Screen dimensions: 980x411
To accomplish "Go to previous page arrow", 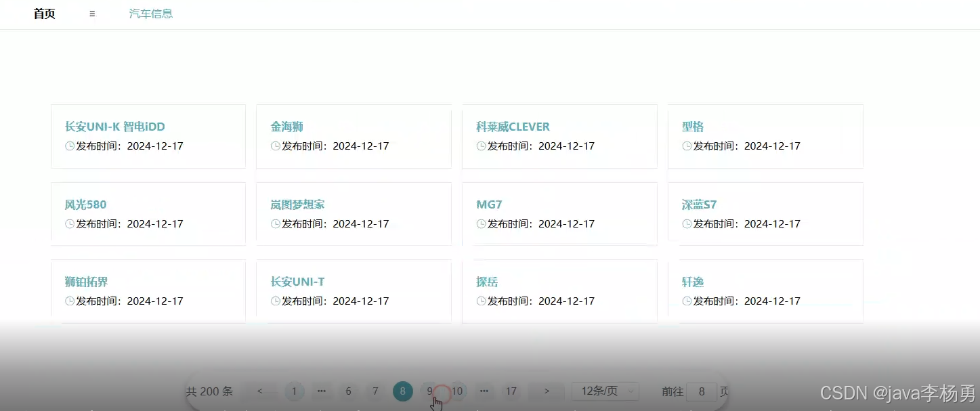I will click(260, 391).
